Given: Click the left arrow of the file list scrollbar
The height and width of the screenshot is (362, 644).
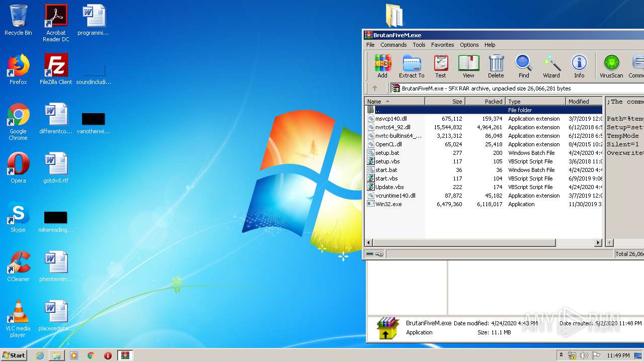Looking at the screenshot, I should point(369,242).
